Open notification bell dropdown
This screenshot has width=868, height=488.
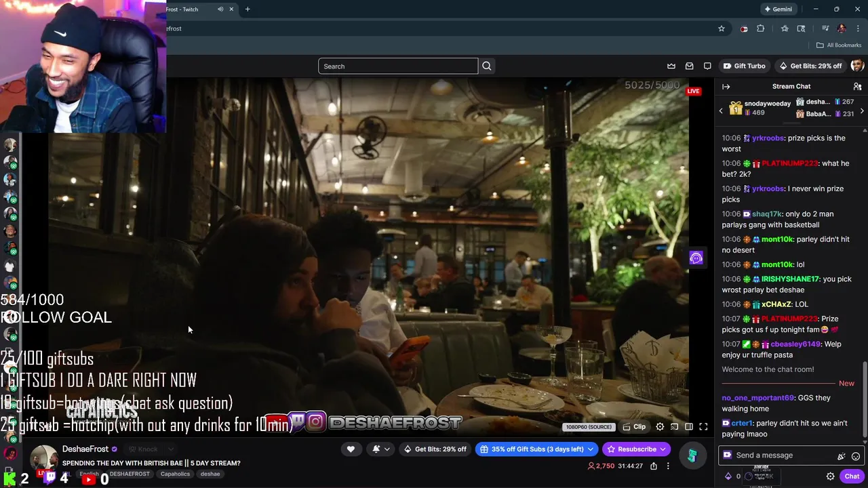[x=380, y=449]
